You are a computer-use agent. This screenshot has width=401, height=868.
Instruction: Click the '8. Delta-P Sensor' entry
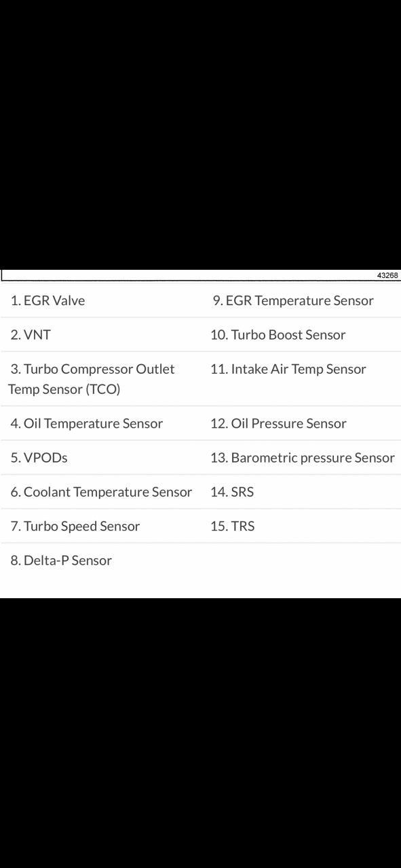[61, 560]
